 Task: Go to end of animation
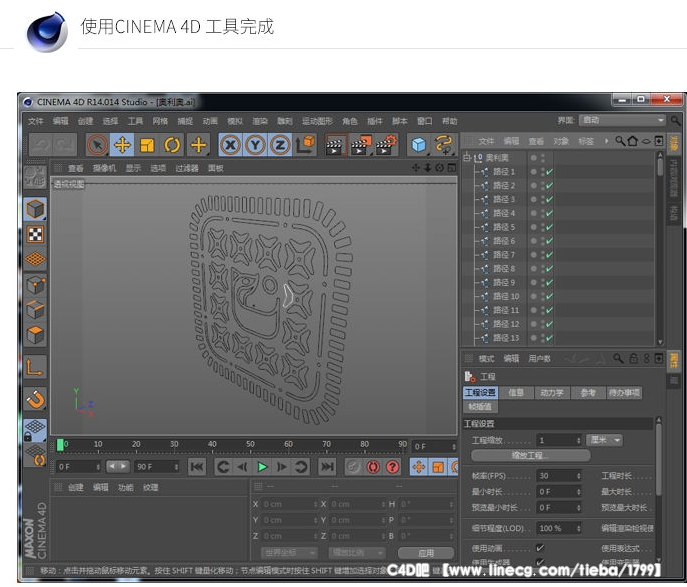coord(327,467)
